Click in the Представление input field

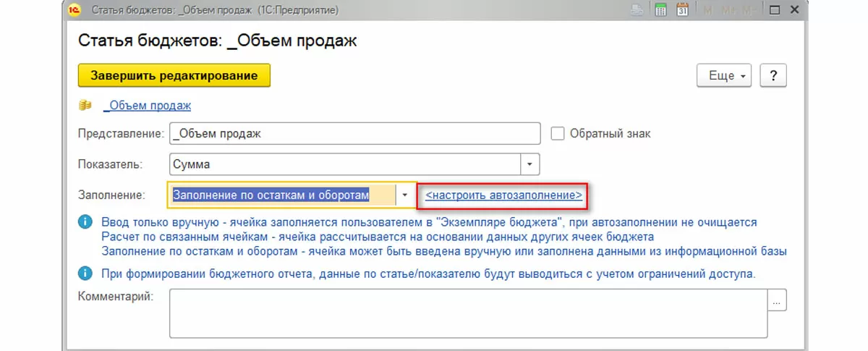355,134
